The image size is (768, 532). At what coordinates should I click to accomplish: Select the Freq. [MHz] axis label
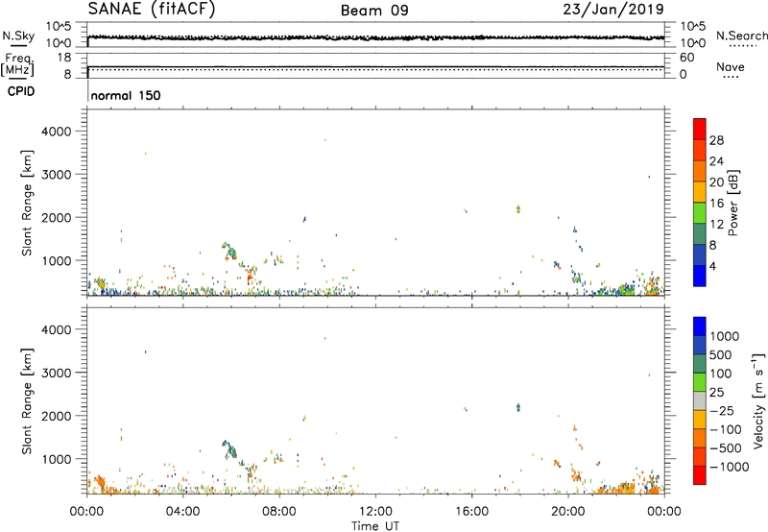[x=17, y=64]
